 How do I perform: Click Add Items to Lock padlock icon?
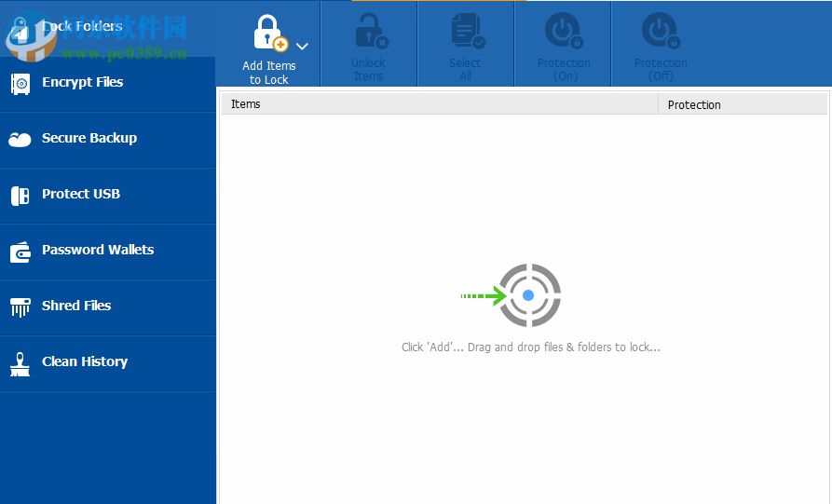click(x=270, y=34)
